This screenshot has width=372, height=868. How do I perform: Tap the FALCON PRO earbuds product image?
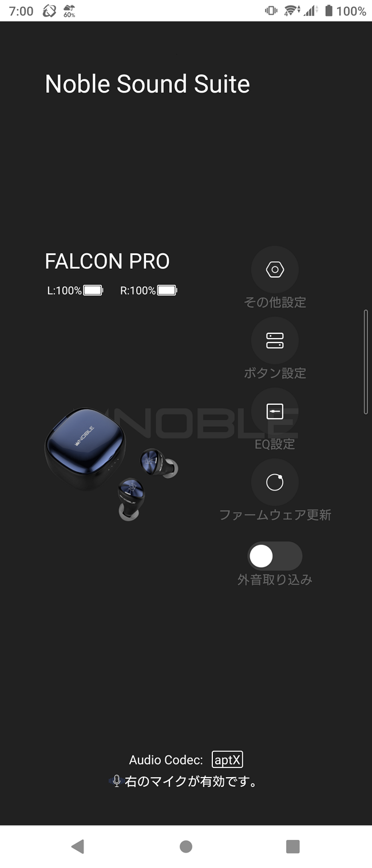111,464
